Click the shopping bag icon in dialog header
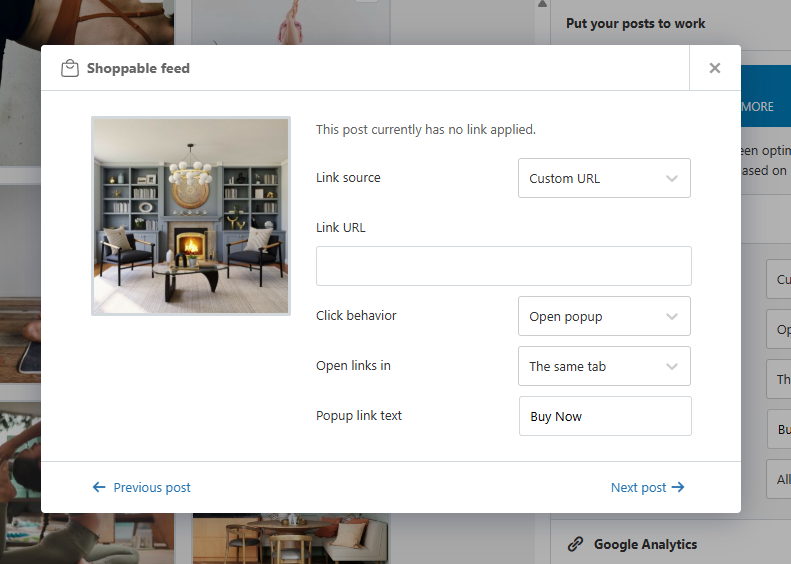The height and width of the screenshot is (564, 791). click(x=70, y=68)
